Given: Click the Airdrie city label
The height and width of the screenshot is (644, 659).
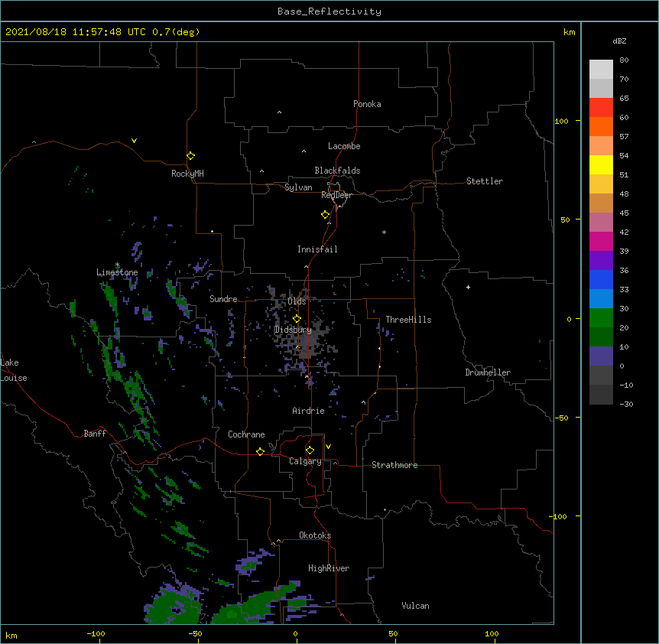Looking at the screenshot, I should tap(309, 411).
